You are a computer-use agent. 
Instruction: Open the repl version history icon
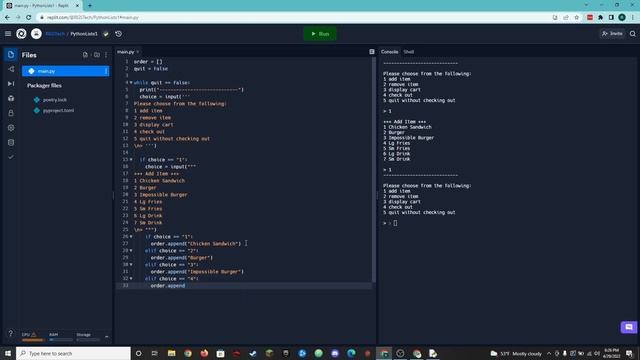tap(118, 34)
